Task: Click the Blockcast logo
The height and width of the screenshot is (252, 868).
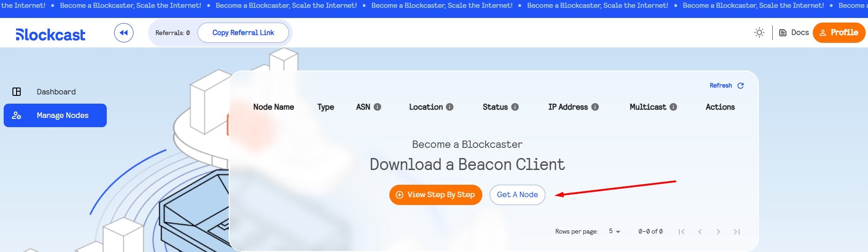Action: coord(51,35)
